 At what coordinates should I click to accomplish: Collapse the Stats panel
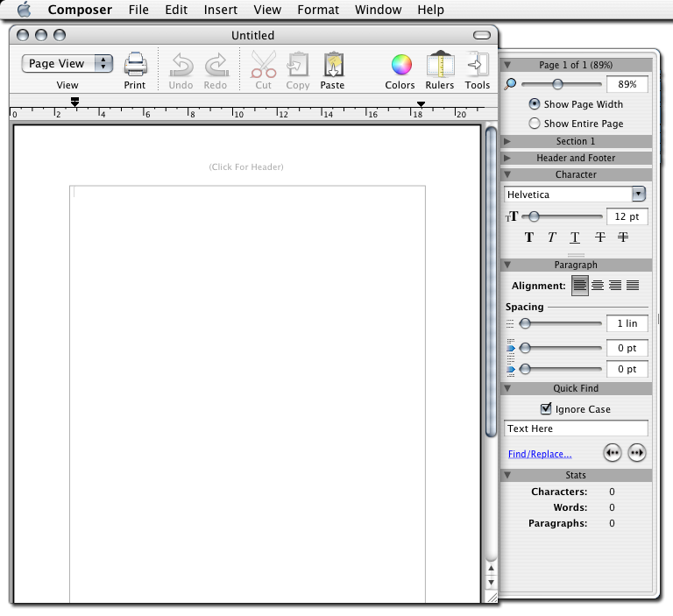(x=507, y=475)
